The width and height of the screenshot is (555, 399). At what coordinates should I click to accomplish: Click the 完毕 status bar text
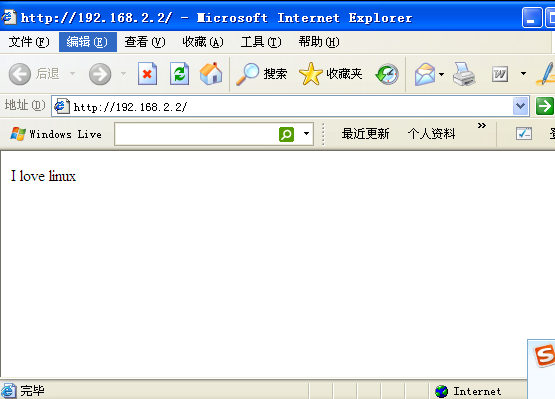[x=32, y=391]
